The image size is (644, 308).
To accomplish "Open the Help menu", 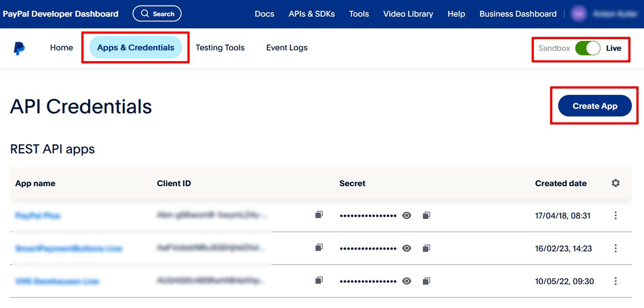I will (456, 14).
